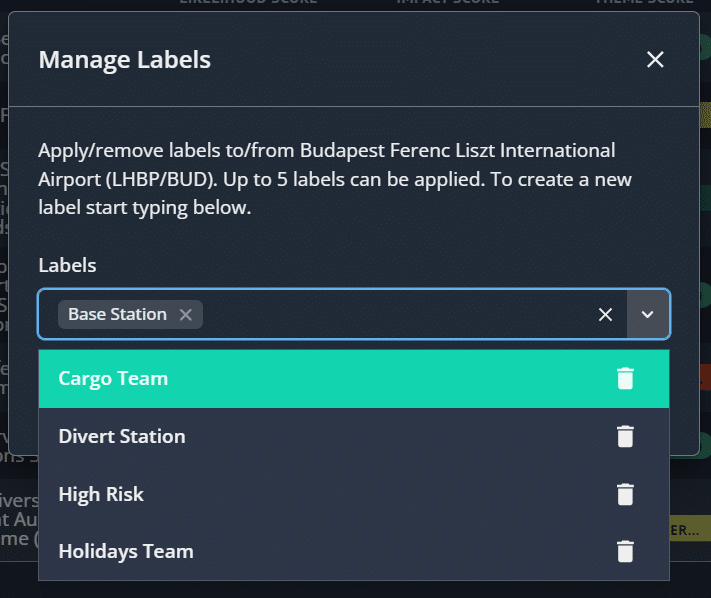Remove Holidays Team label with trash icon
The width and height of the screenshot is (711, 598).
coord(625,551)
